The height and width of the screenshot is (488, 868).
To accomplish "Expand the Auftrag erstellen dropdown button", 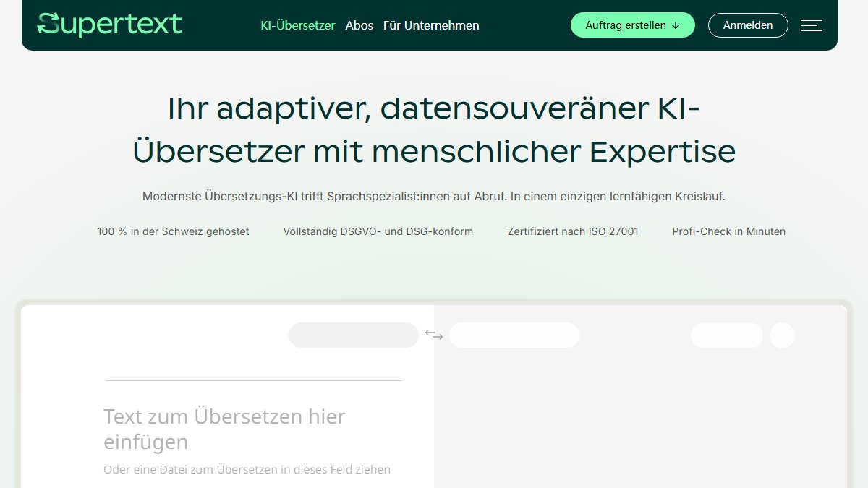I will pyautogui.click(x=633, y=25).
